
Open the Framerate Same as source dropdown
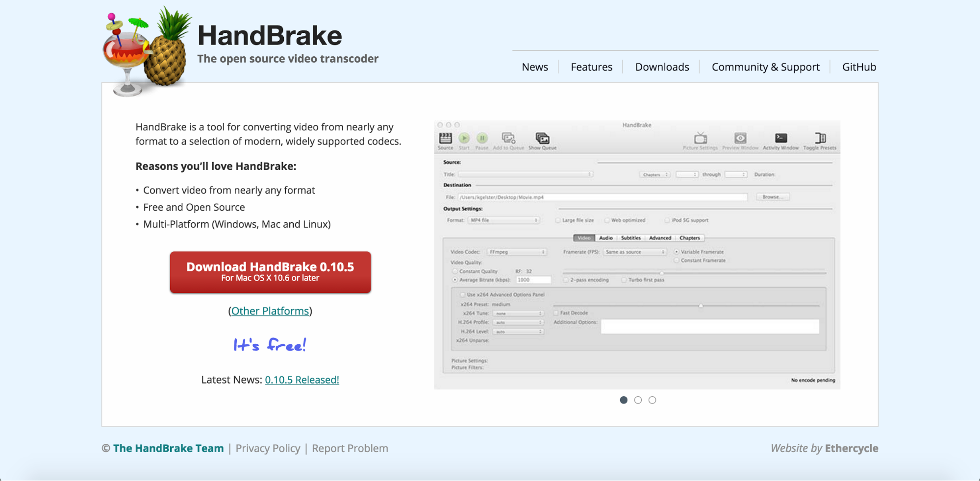[x=635, y=252]
